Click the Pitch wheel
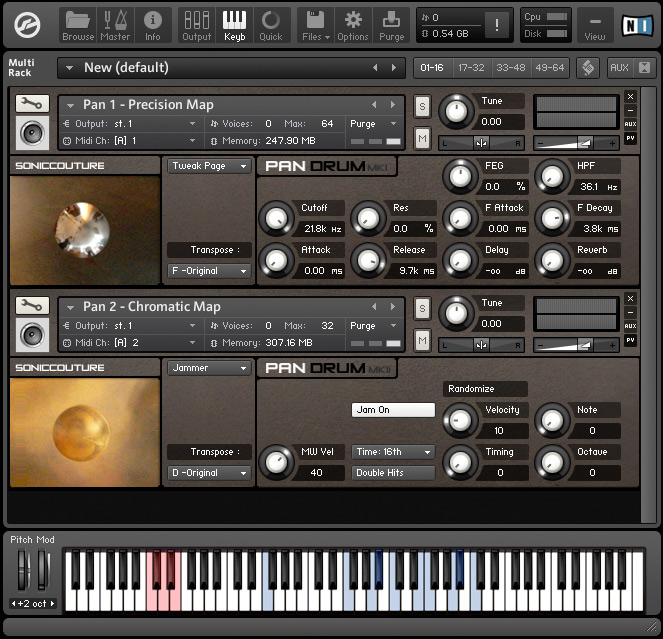The height and width of the screenshot is (639, 663). [x=22, y=569]
